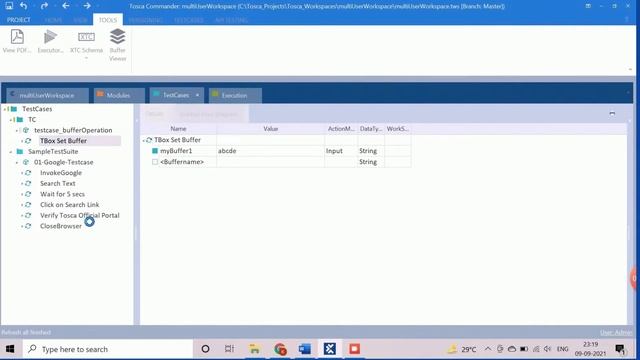Screen dimensions: 640x360
Task: Open the View PDF tool
Action: coord(17,41)
